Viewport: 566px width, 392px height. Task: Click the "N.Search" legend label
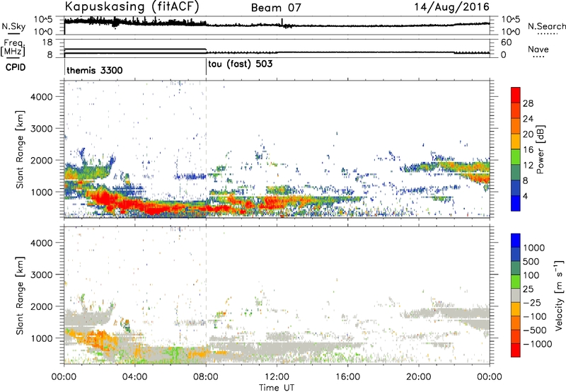pos(547,26)
